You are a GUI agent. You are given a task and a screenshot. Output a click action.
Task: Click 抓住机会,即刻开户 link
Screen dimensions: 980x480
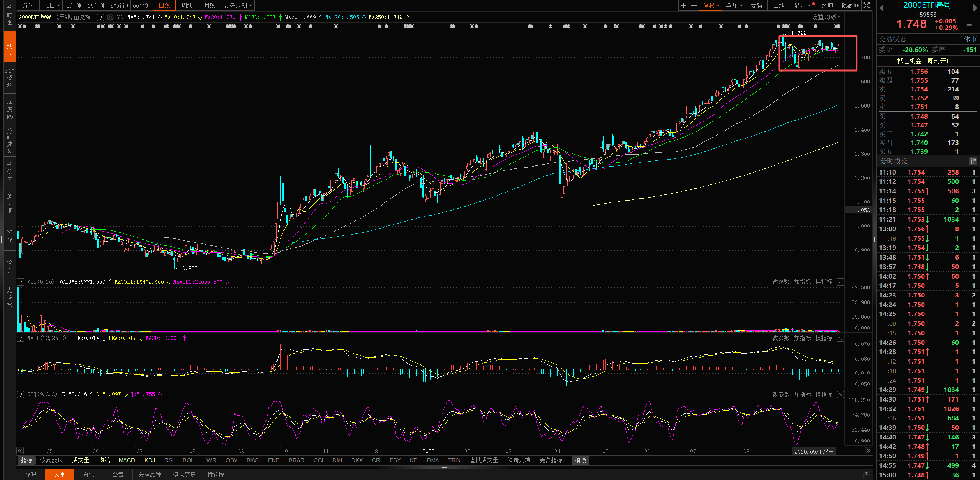pyautogui.click(x=927, y=61)
